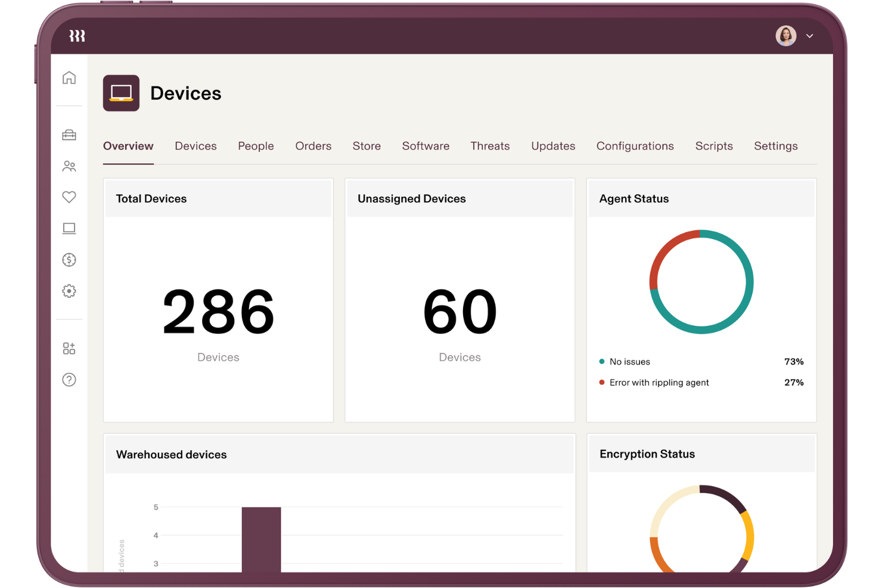882x588 pixels.
Task: Open the Home icon in the sidebar
Action: point(69,77)
